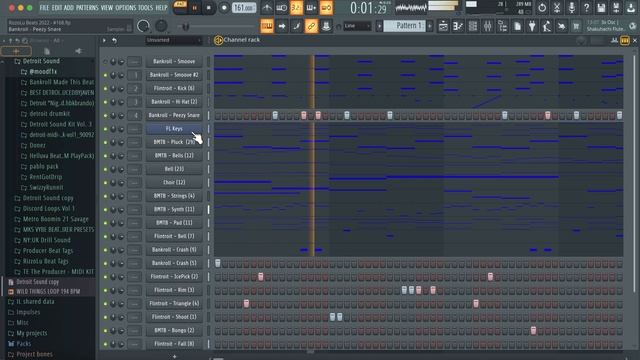The image size is (640, 360).
Task: Mute the Choir (12) channel
Action: pyautogui.click(x=105, y=182)
